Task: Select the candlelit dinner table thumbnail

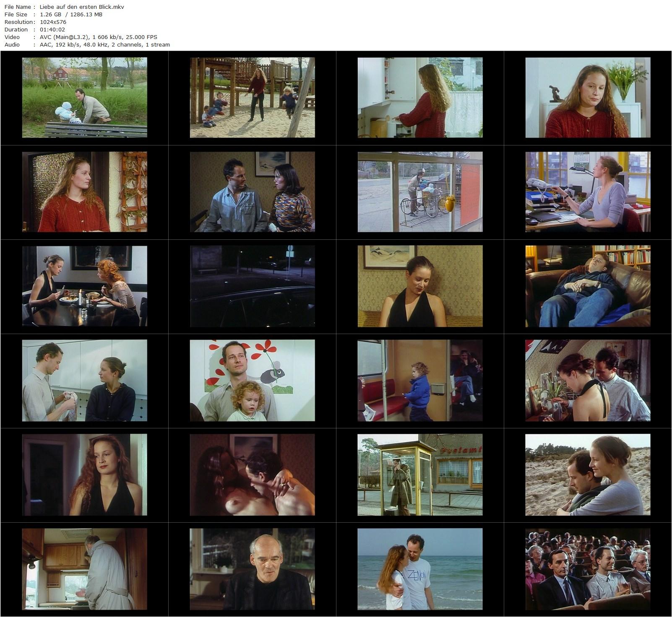Action: 84,286
